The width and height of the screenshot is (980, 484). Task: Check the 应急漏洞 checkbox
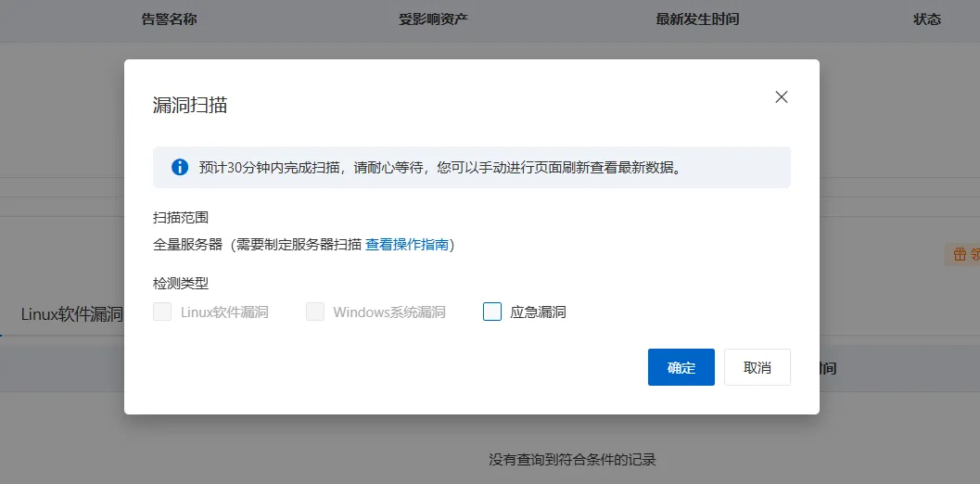492,312
